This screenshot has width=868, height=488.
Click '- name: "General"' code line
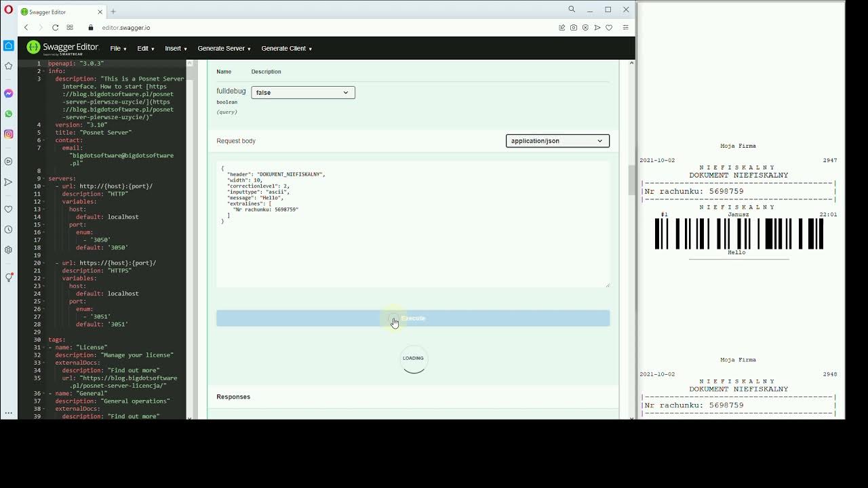[78, 393]
